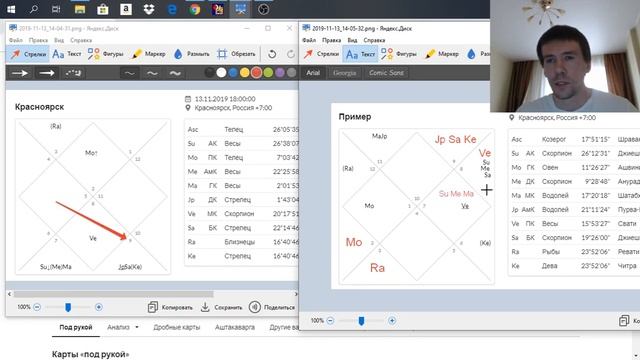The image size is (640, 360).
Task: Open the Дробные карты tab
Action: pos(177,327)
